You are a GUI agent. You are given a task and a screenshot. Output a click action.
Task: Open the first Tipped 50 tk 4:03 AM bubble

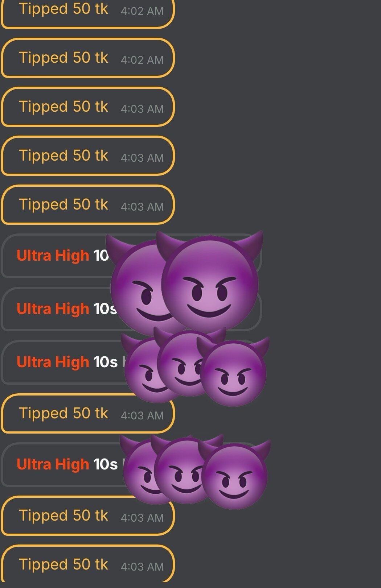(88, 107)
